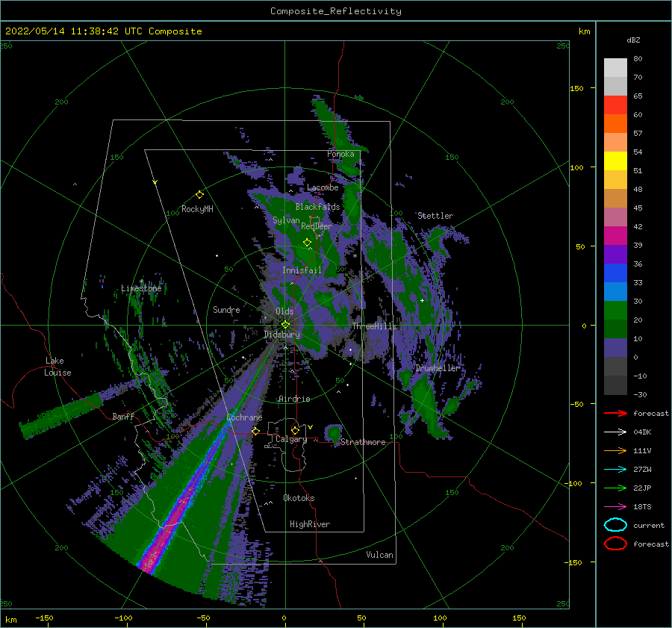Click the green 22JP arrow icon
672x628 pixels.
point(615,488)
